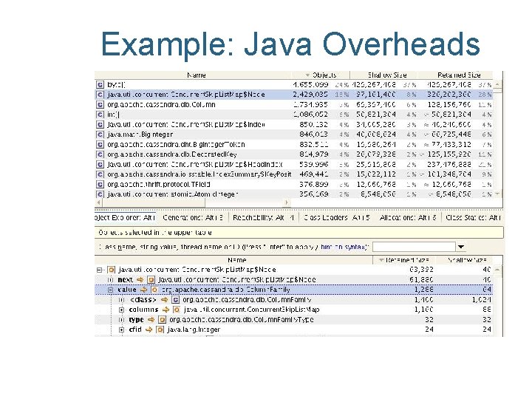This screenshot has width=532, height=399.
Task: Switch to Allocations tab
Action: (408, 217)
